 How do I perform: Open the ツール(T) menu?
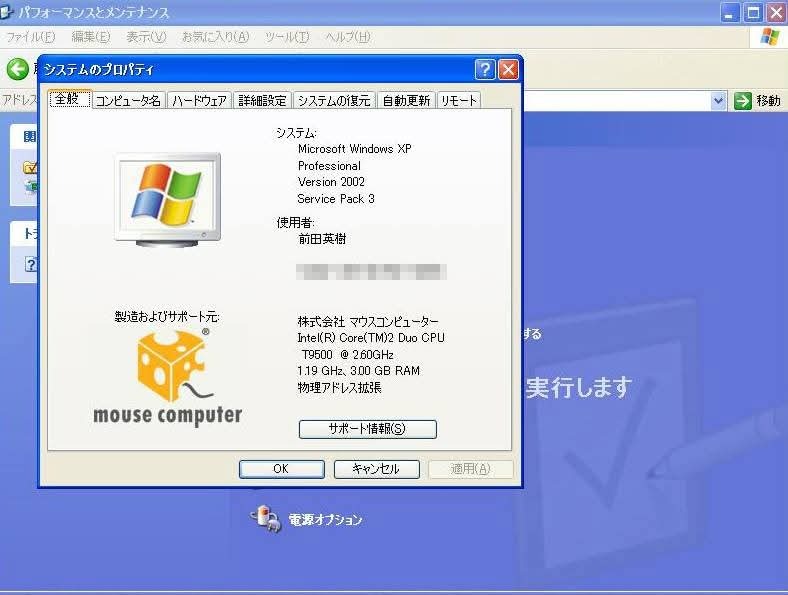tap(287, 37)
